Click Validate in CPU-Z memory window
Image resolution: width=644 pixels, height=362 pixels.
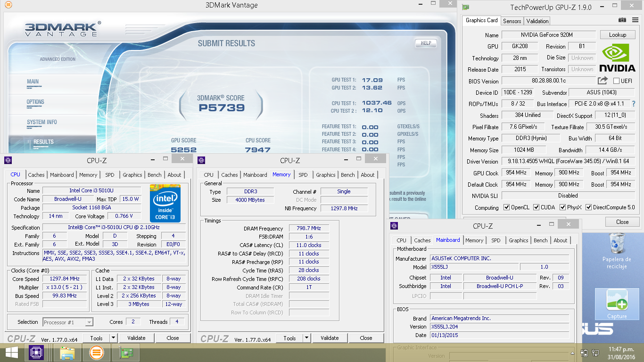[x=330, y=338]
